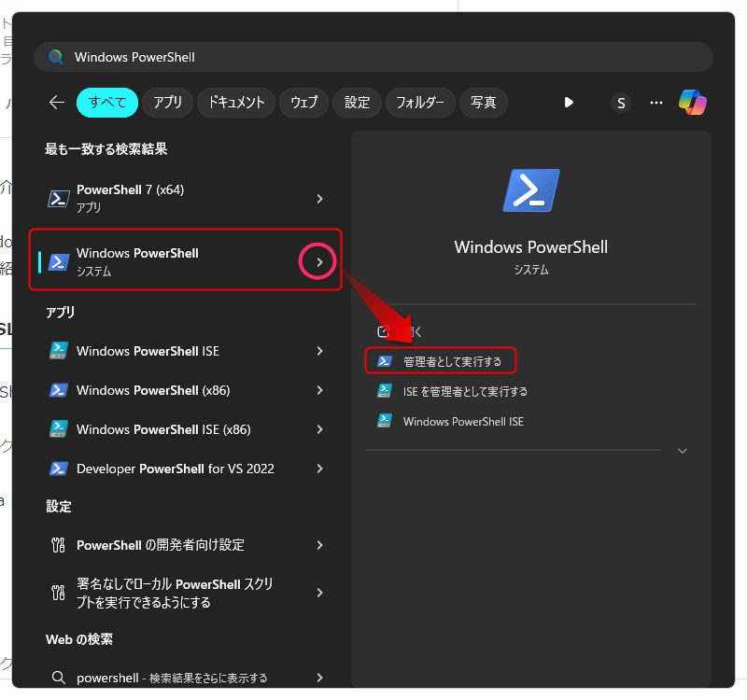747x700 pixels.
Task: Click the large PowerShell logo in the details pane
Action: [531, 190]
